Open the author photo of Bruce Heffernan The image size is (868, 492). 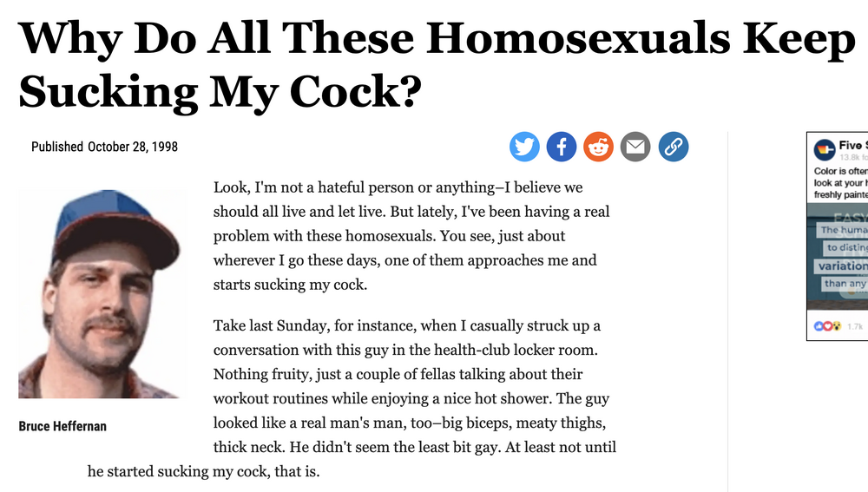pyautogui.click(x=98, y=294)
